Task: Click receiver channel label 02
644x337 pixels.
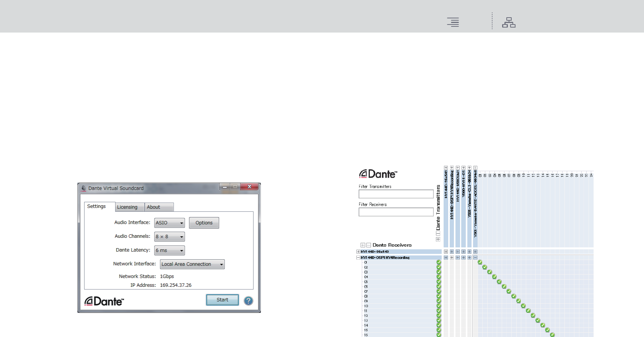Action: click(x=366, y=267)
